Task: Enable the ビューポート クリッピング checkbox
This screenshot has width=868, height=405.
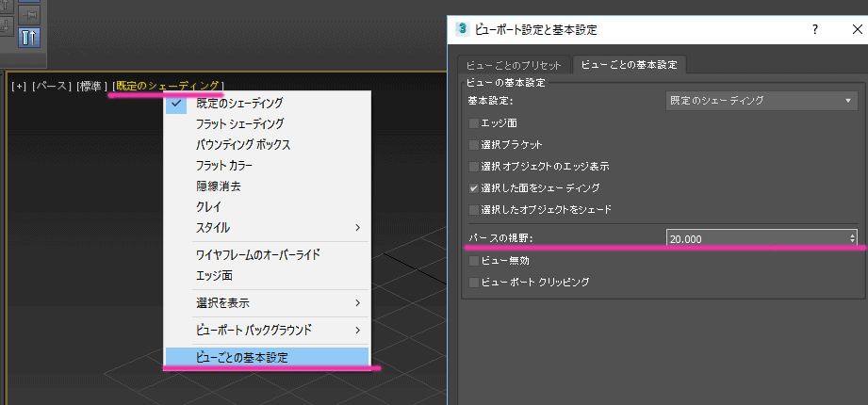Action: 473,282
